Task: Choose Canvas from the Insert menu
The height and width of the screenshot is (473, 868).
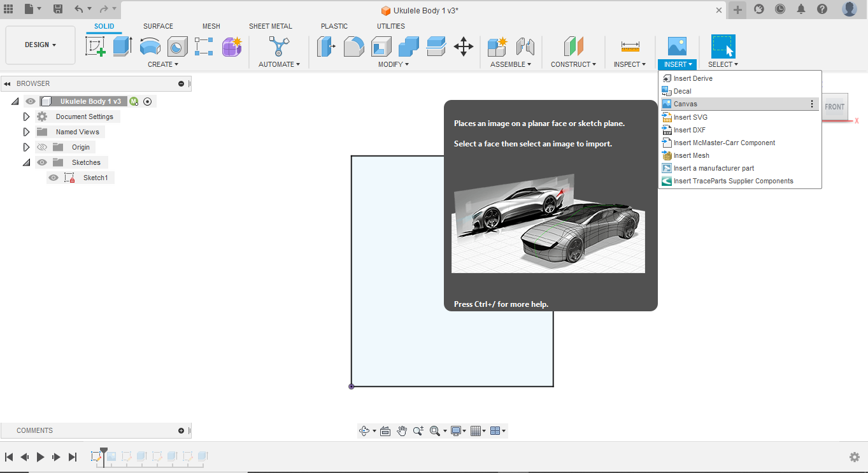Action: click(x=685, y=104)
